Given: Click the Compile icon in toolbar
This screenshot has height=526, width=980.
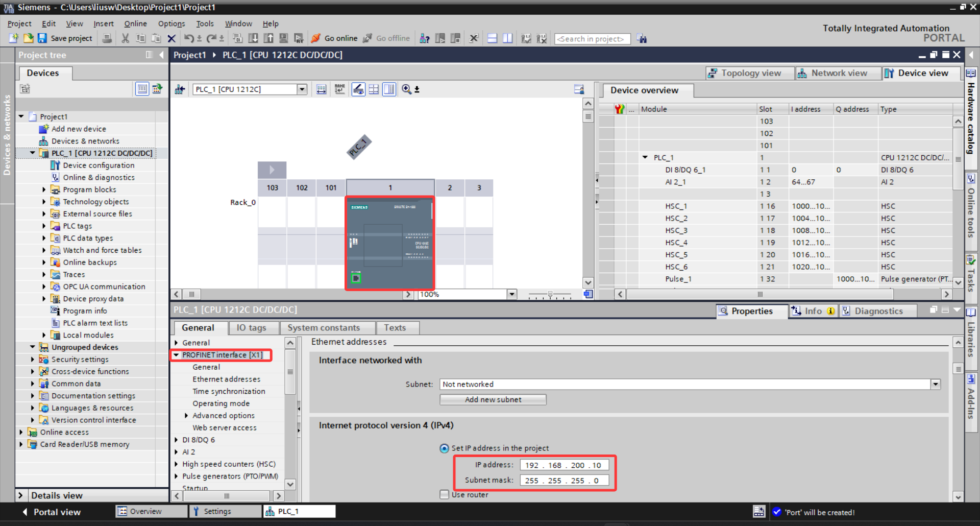Looking at the screenshot, I should pyautogui.click(x=237, y=38).
